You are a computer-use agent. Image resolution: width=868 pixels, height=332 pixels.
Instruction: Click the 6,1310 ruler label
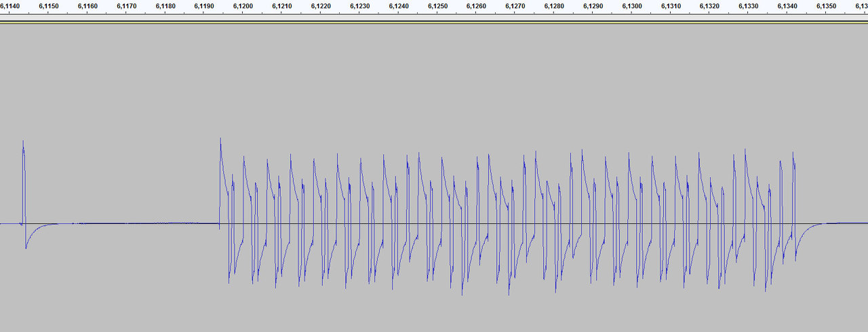coord(671,6)
